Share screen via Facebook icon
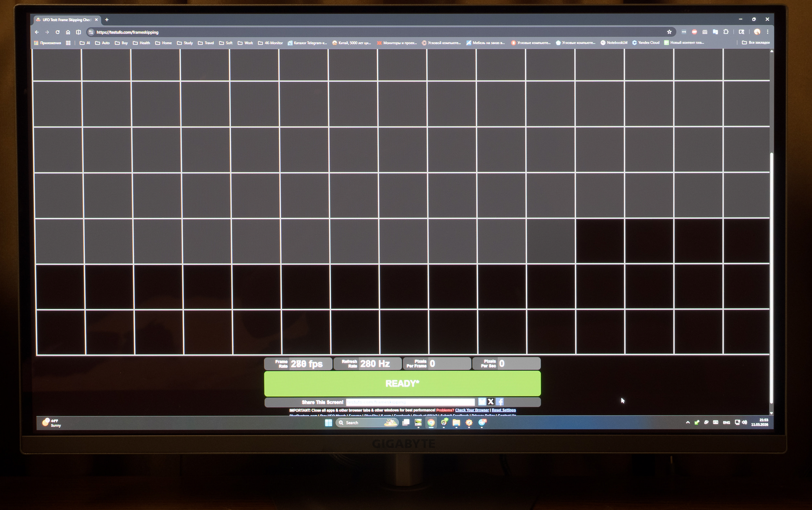 click(500, 402)
